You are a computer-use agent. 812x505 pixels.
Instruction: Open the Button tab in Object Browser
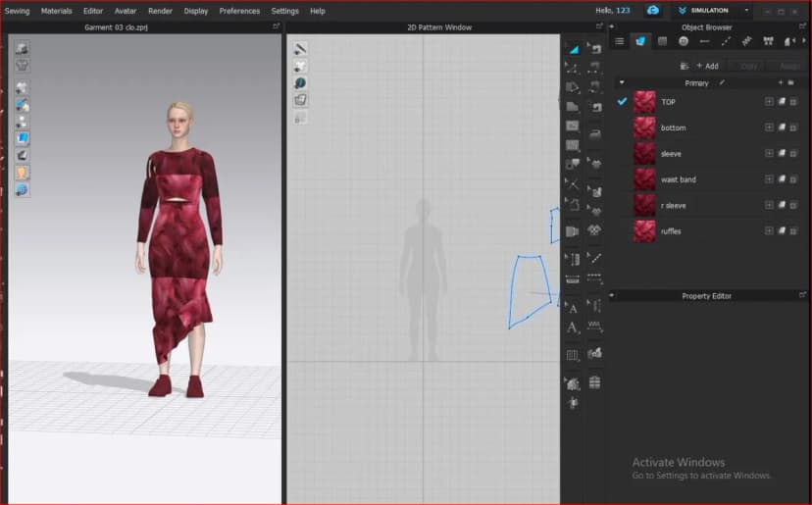coord(684,41)
